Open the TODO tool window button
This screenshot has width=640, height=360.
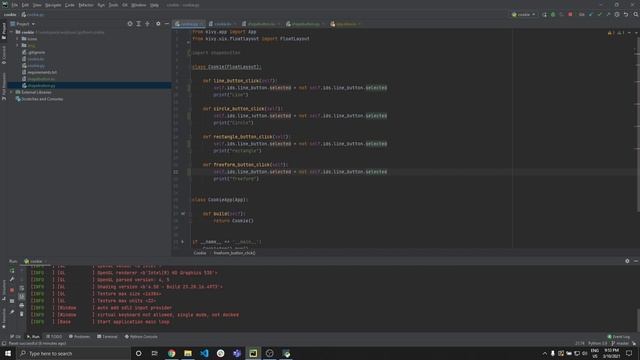click(x=54, y=337)
